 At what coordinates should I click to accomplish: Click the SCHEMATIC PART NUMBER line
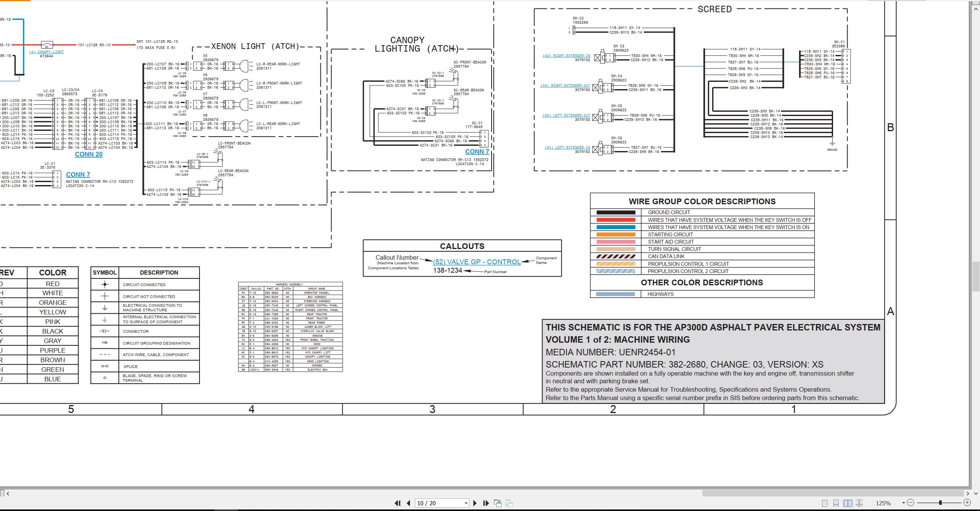coord(684,365)
